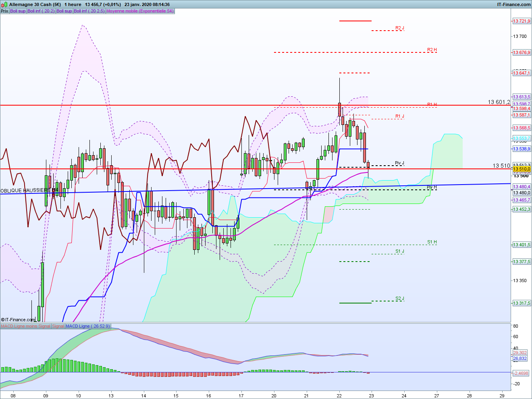Image resolution: width=532 pixels, height=399 pixels.
Task: Select the red Signal tab in the MACD panel
Action: [58, 326]
